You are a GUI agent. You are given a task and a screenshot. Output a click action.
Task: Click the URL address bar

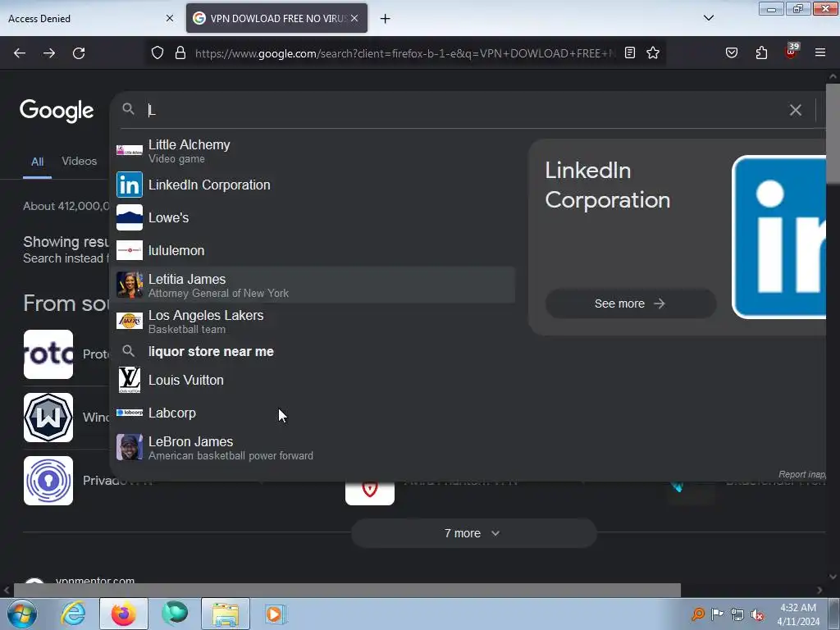coord(405,53)
